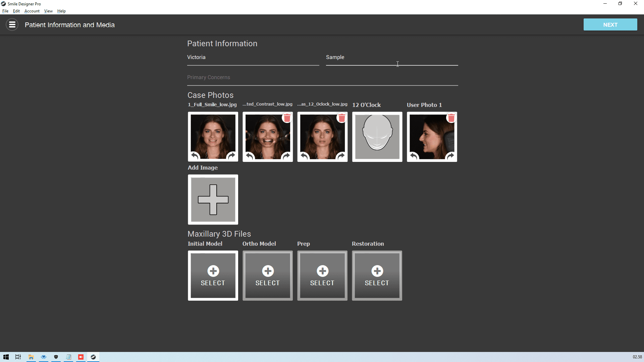Select a Restoration 3D file
Screen dimensions: 644x362
pyautogui.click(x=377, y=276)
